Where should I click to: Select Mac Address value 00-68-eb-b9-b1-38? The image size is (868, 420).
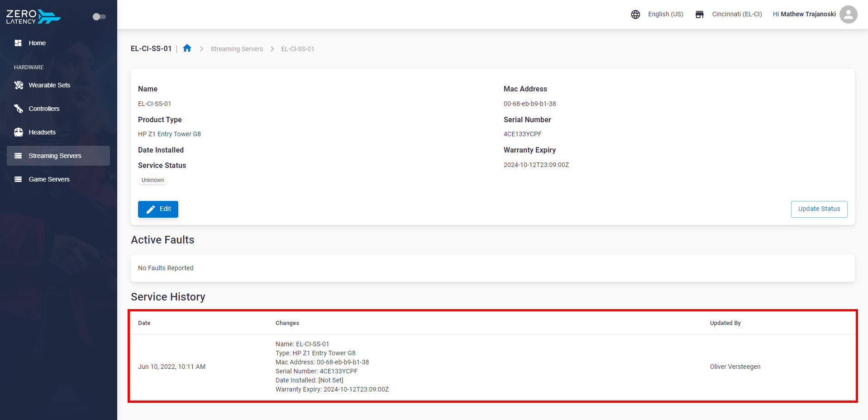point(529,104)
